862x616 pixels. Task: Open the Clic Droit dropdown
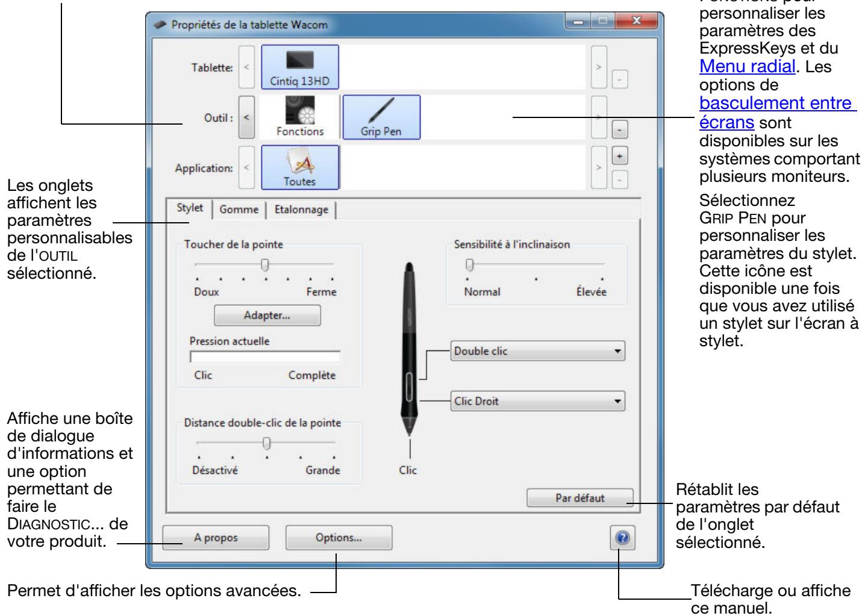click(538, 401)
